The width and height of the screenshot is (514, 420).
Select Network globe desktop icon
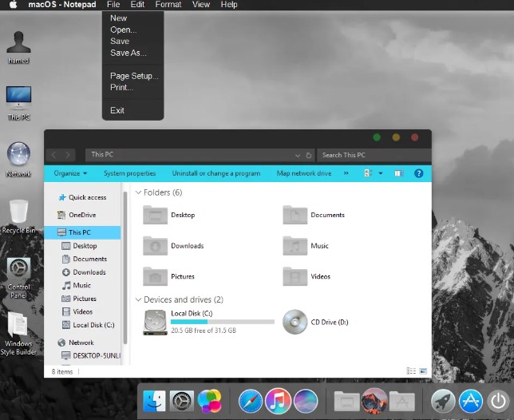(x=18, y=160)
